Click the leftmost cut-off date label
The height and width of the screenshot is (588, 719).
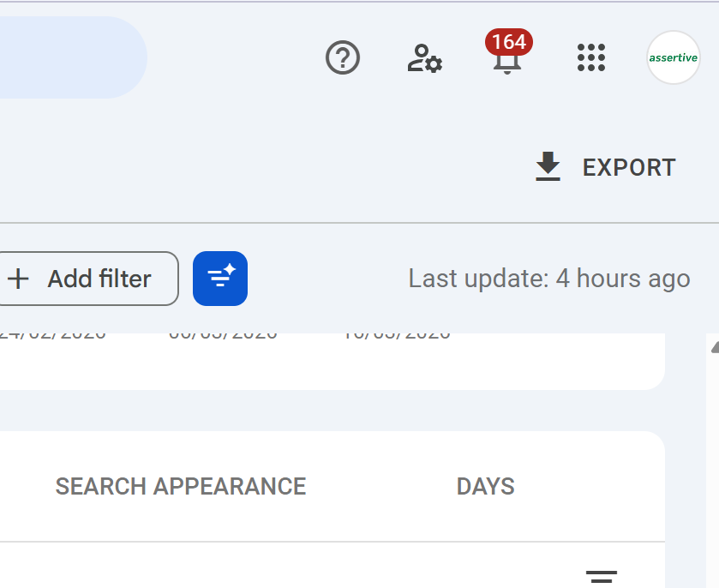point(53,335)
